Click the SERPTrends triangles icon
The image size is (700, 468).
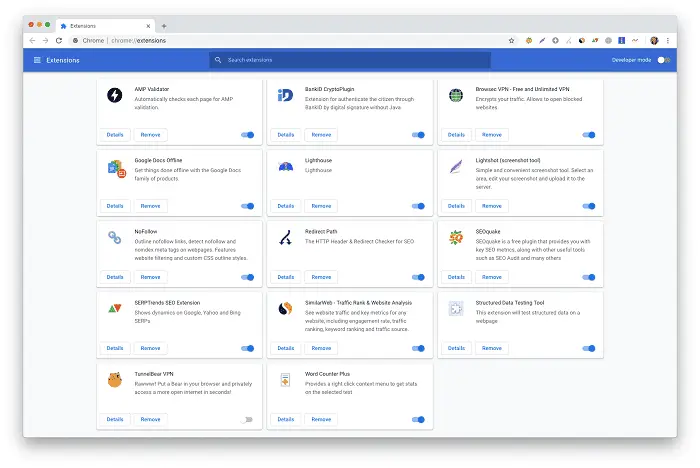115,308
